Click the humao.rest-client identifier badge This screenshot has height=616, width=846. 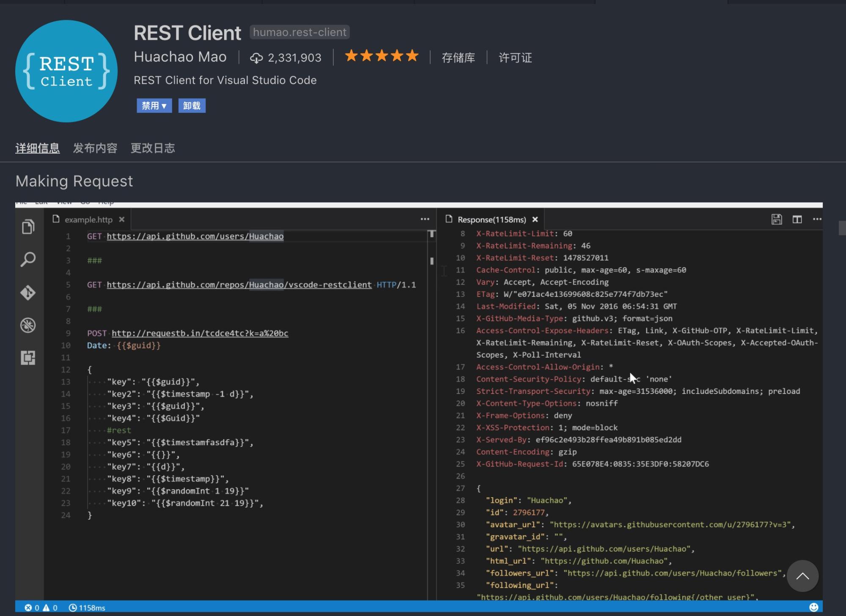point(299,32)
